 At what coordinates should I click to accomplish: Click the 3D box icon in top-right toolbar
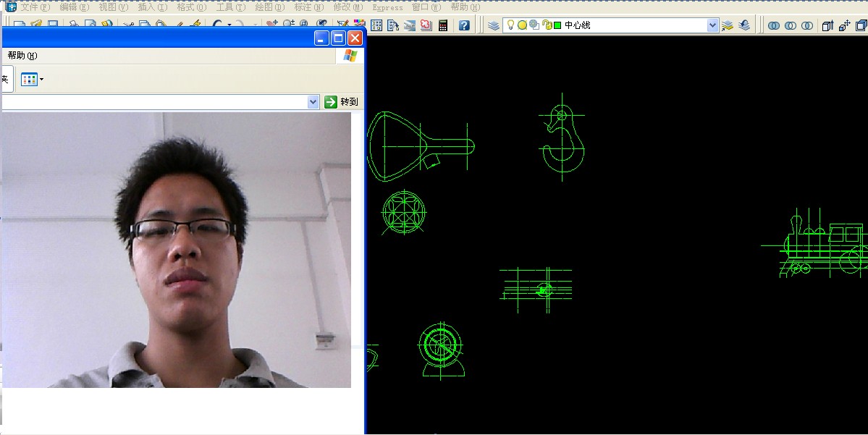(827, 25)
